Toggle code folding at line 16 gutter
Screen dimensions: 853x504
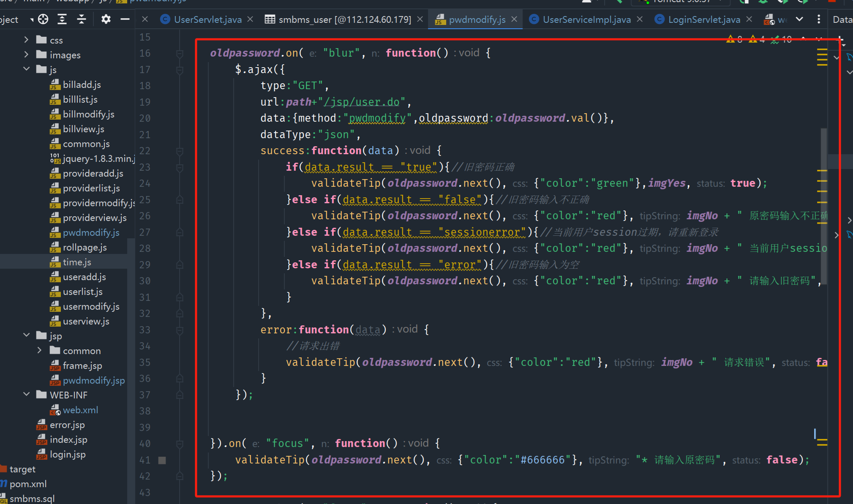point(180,54)
